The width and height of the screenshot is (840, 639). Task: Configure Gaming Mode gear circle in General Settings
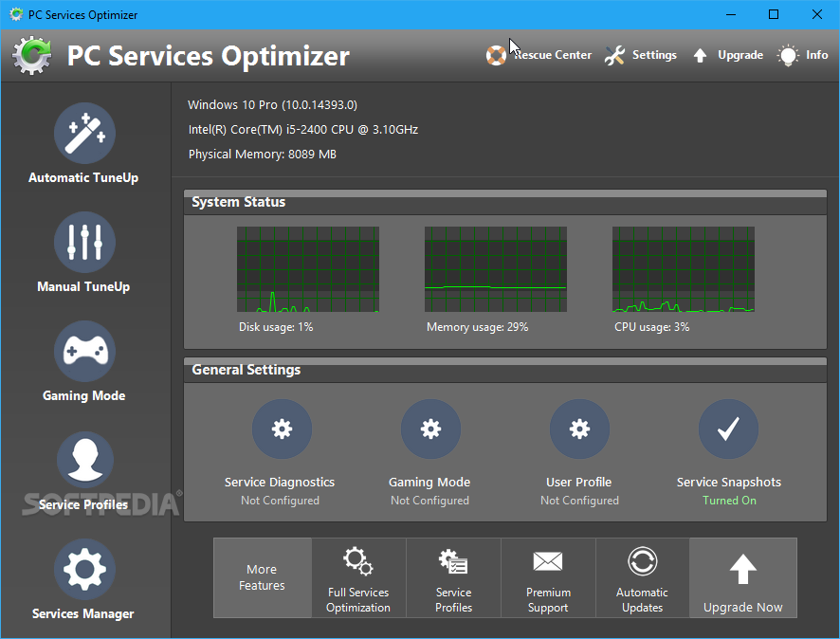(x=430, y=429)
